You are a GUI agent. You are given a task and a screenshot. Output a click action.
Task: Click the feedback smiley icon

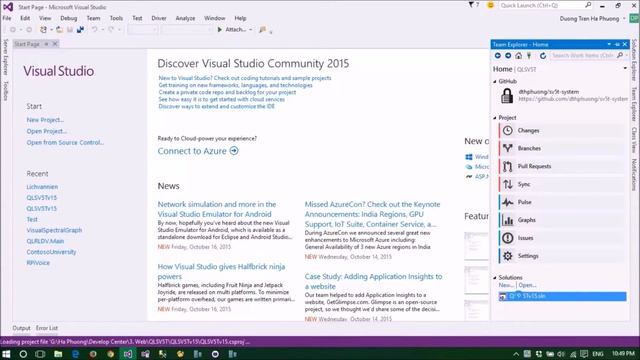490,5
